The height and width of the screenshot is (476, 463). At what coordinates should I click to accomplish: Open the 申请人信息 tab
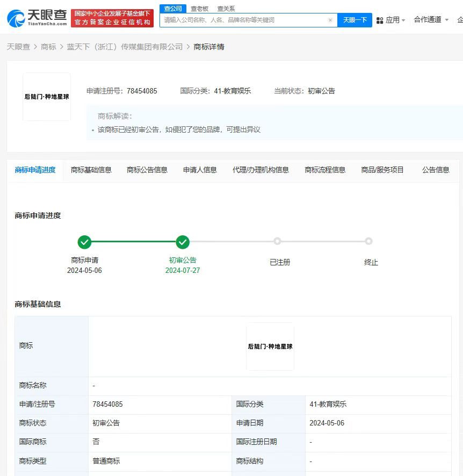pos(199,170)
